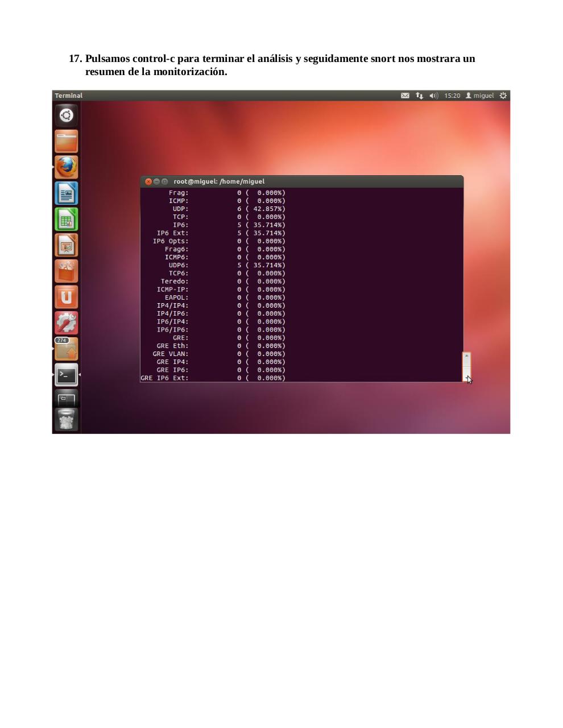Click the terminal window scrollbar handle
Screen dimensions: 563x728
coord(466,366)
